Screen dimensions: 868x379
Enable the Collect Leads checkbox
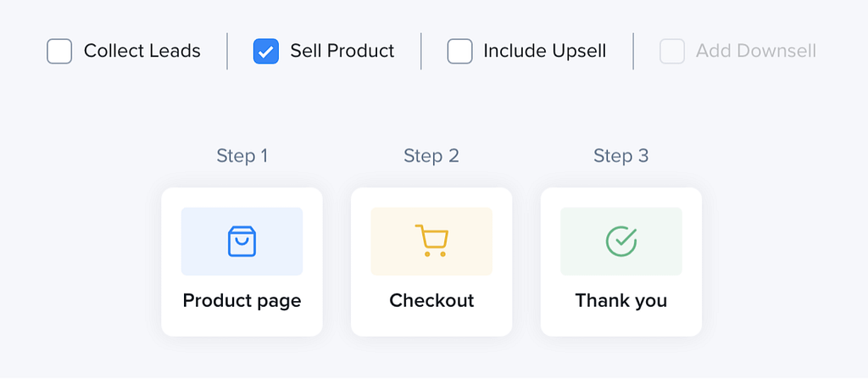coord(59,51)
